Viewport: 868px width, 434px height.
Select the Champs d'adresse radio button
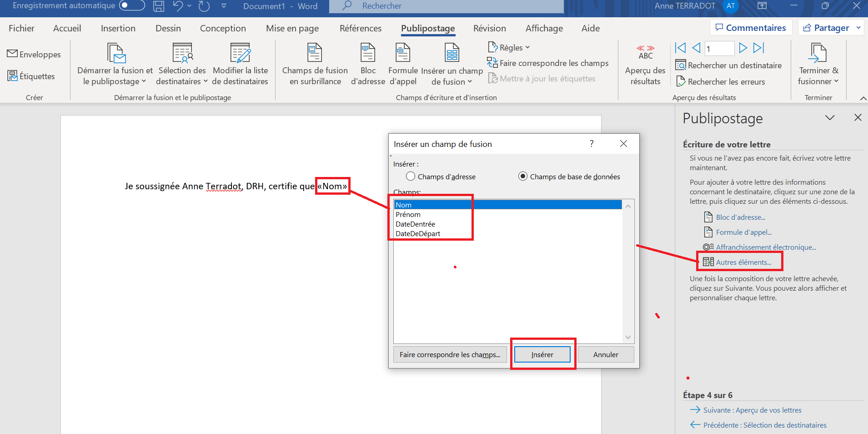click(411, 177)
